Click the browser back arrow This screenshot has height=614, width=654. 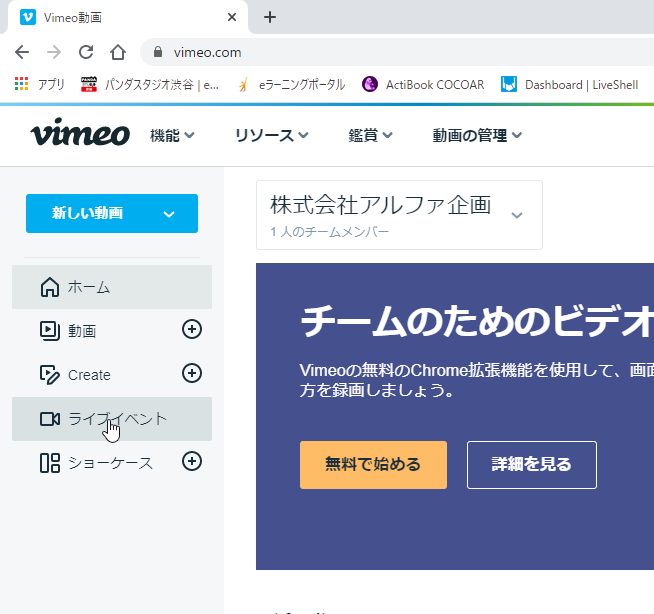[22, 52]
